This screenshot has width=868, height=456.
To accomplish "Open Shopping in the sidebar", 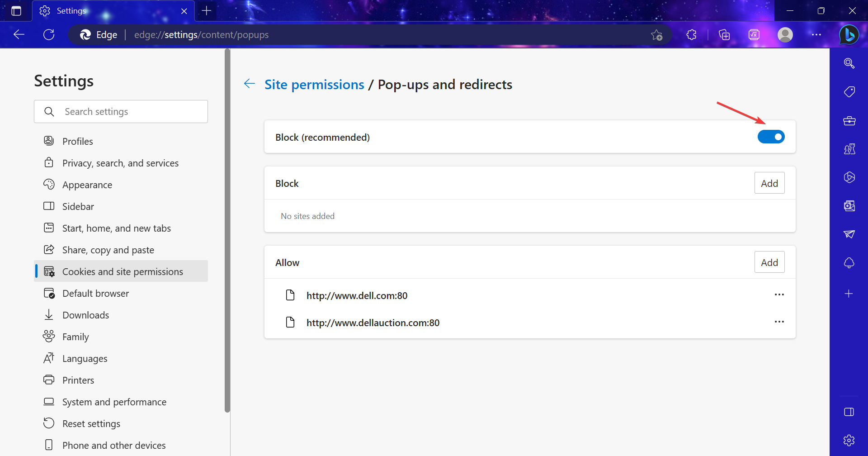I will click(849, 91).
